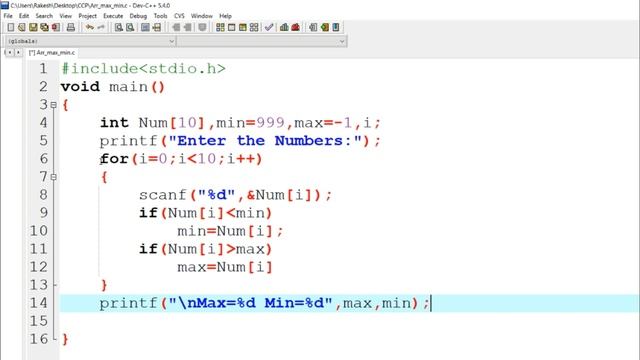640x360 pixels.
Task: Click the Profile analysis chart icon
Action: pyautogui.click(x=284, y=27)
